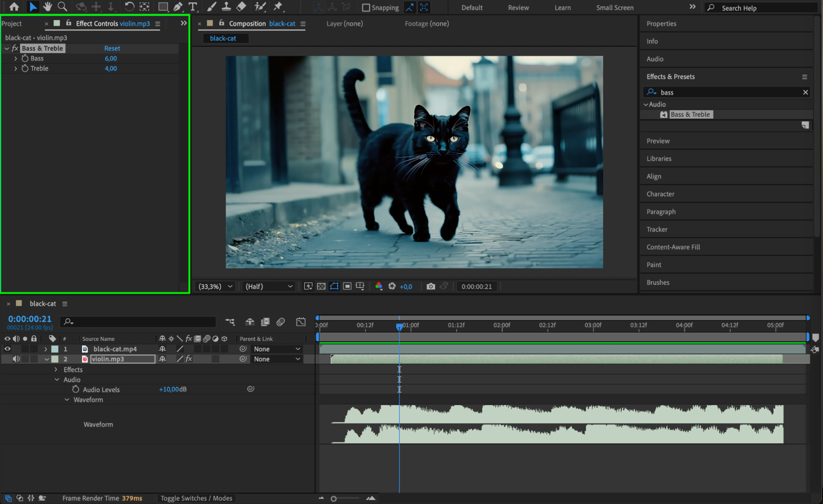Image resolution: width=823 pixels, height=504 pixels.
Task: Select the Zoom magnifier tool
Action: click(62, 7)
